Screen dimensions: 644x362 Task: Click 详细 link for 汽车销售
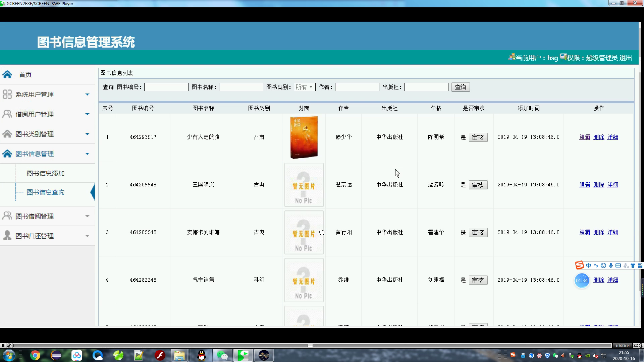click(612, 280)
